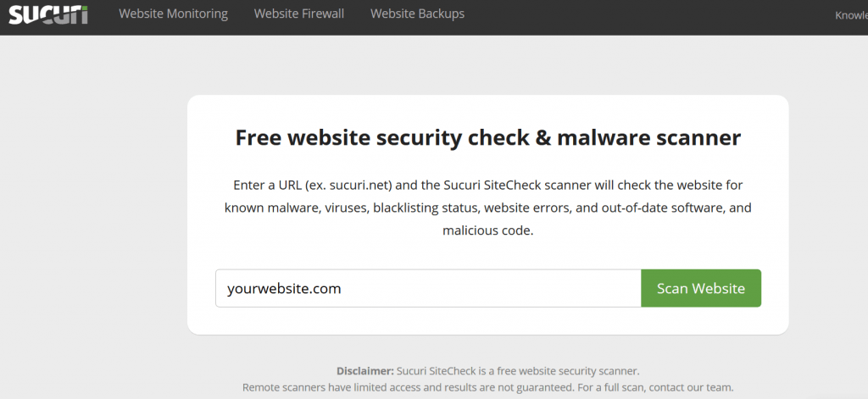The height and width of the screenshot is (399, 868).
Task: Click 'free website security scanner' disclaimer text
Action: coord(565,371)
